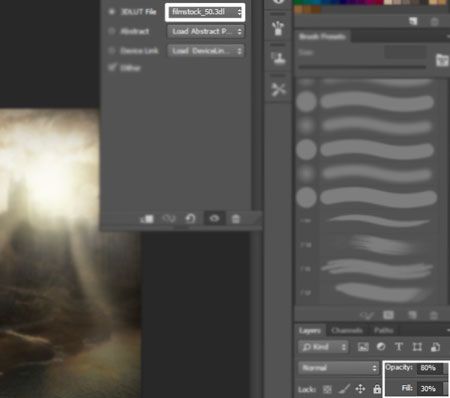Open the Brush Presets panel icon
This screenshot has height=398, width=450.
click(278, 28)
